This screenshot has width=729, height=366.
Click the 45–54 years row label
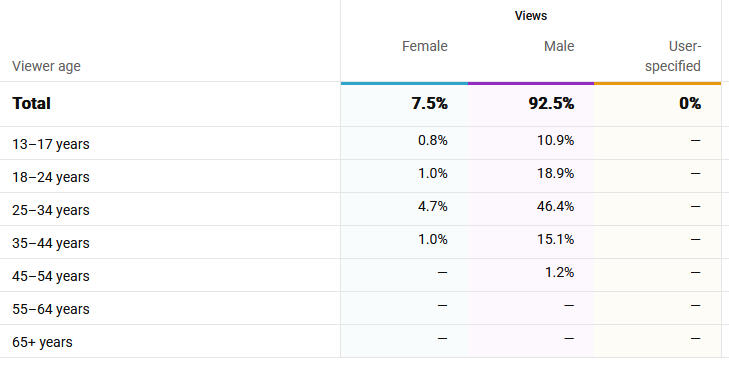[x=51, y=276]
